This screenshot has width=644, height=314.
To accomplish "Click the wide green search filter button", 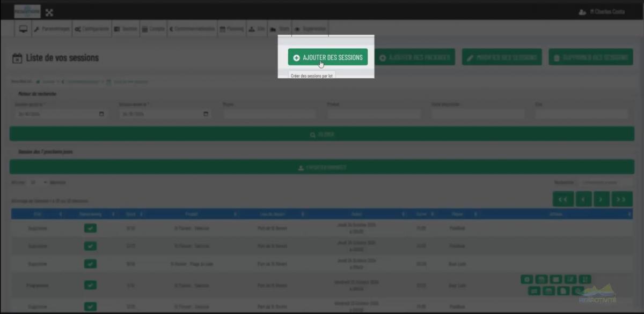I will [x=322, y=134].
